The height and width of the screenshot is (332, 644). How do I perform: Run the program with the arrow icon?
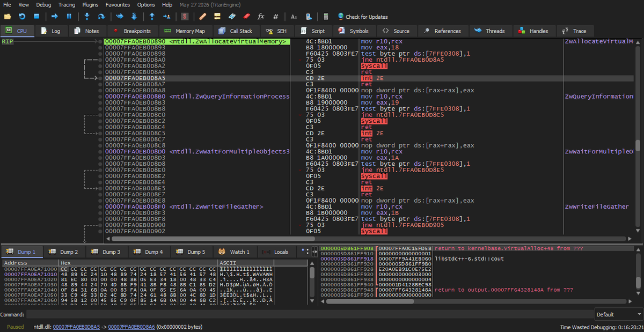click(x=54, y=17)
